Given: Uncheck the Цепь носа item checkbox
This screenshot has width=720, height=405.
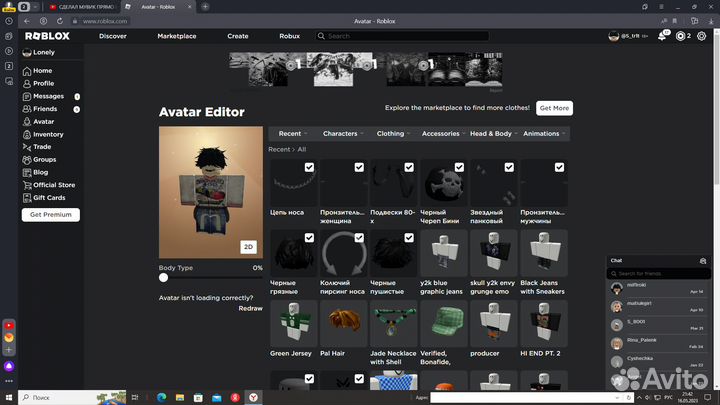Looking at the screenshot, I should coord(309,167).
